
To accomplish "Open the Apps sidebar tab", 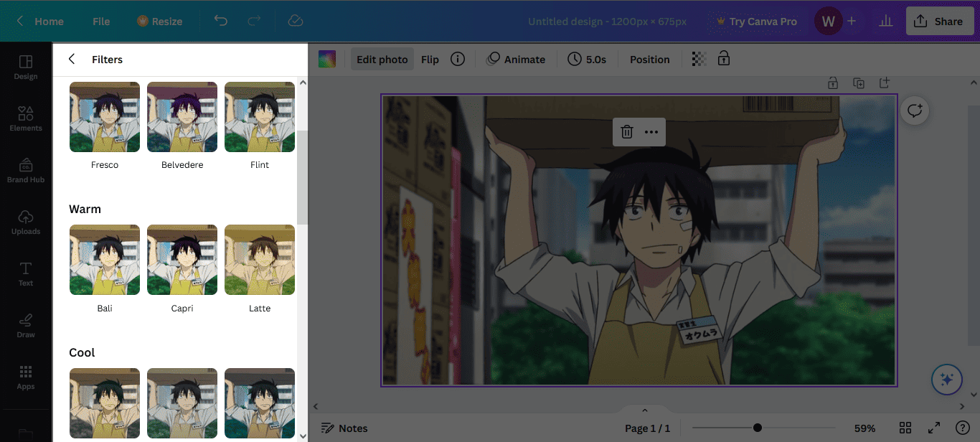I will 26,377.
